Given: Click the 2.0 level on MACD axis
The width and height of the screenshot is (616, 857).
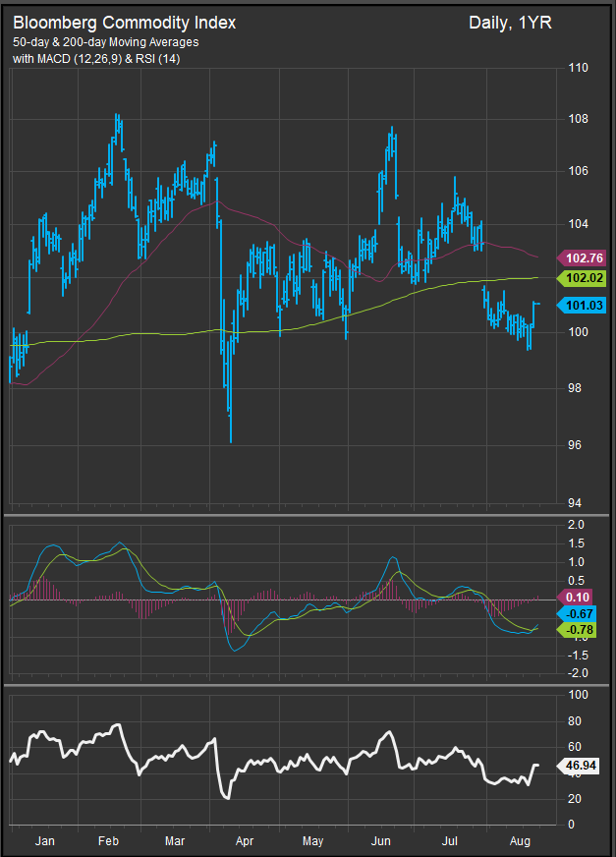Looking at the screenshot, I should [x=577, y=524].
